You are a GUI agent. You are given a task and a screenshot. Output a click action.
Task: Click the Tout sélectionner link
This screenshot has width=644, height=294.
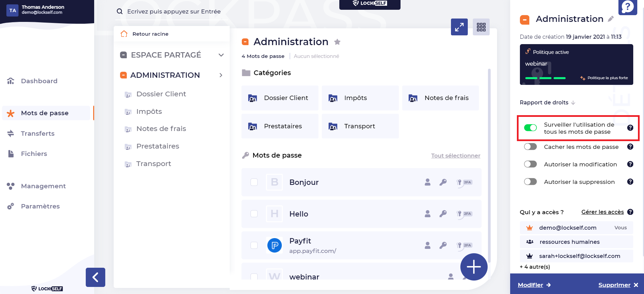[455, 156]
